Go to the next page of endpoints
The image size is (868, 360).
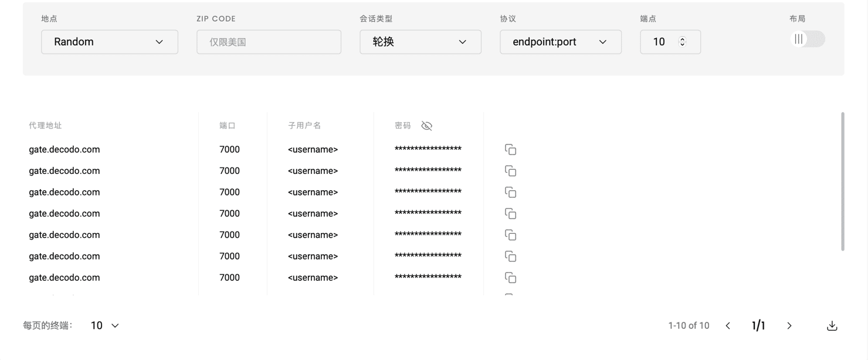pos(789,326)
